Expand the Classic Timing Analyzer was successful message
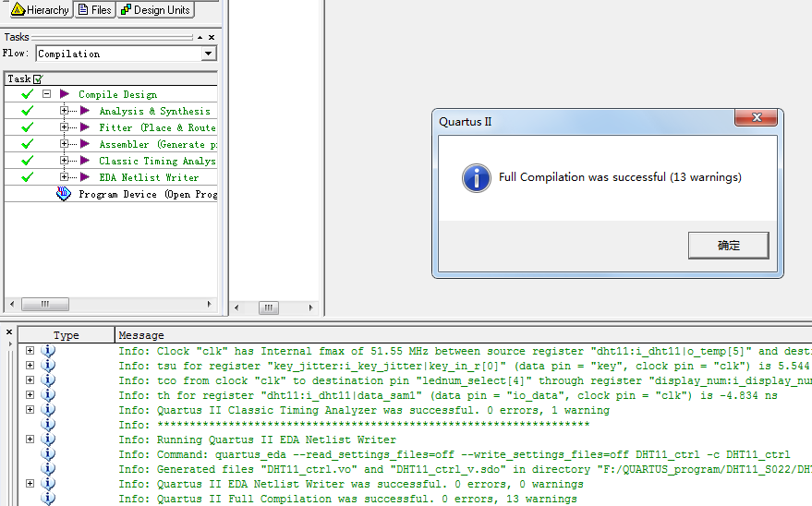This screenshot has width=812, height=506. click(30, 409)
